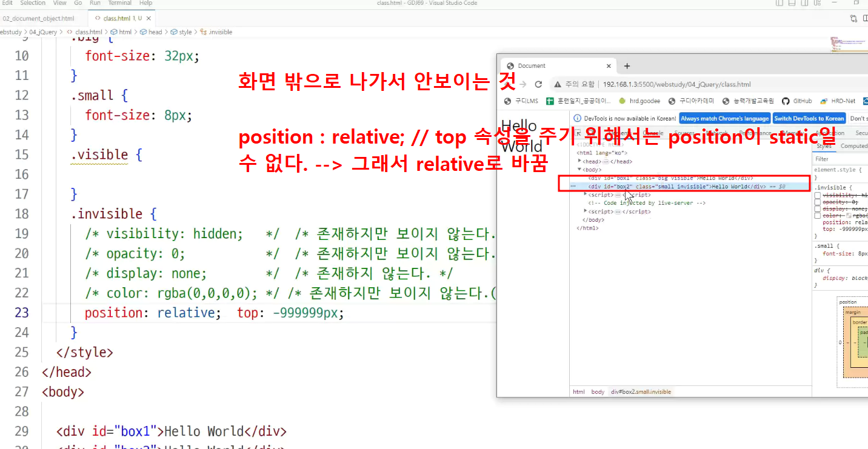Toggle the visibility property checkbox
The image size is (868, 449).
coord(818,195)
